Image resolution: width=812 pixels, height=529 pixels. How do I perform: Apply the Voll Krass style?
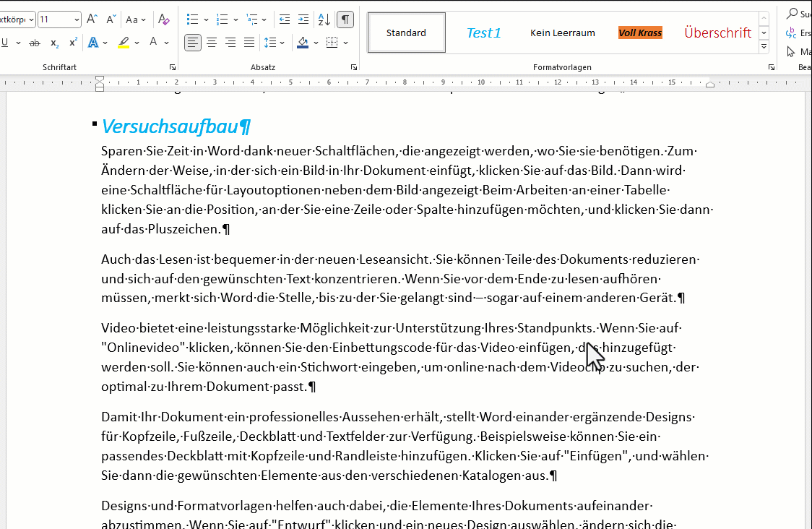640,33
